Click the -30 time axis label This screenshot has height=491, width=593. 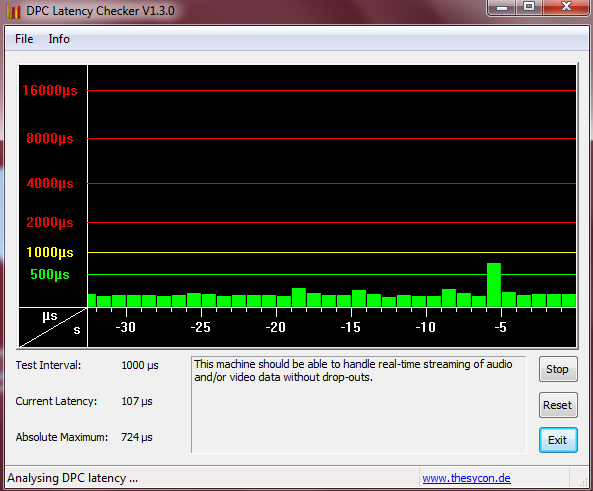coord(126,327)
